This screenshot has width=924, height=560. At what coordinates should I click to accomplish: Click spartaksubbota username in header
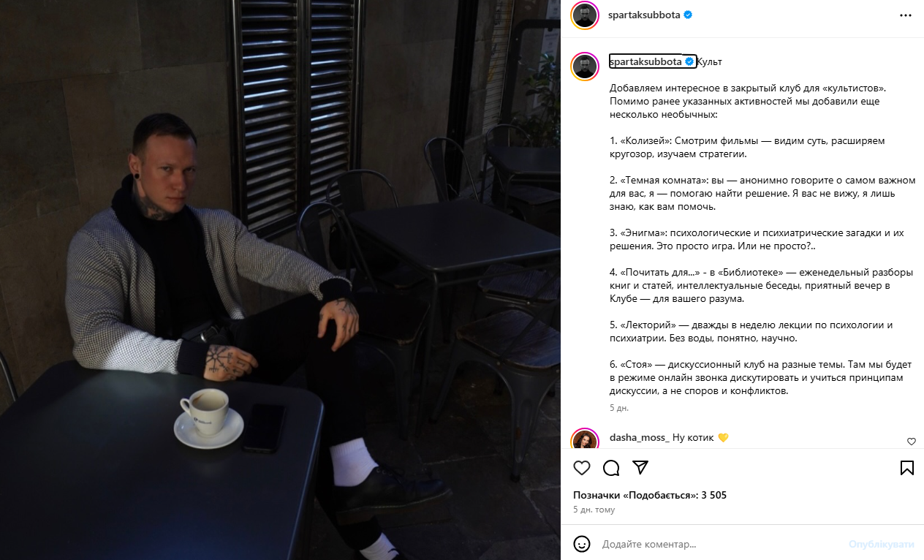(x=645, y=15)
